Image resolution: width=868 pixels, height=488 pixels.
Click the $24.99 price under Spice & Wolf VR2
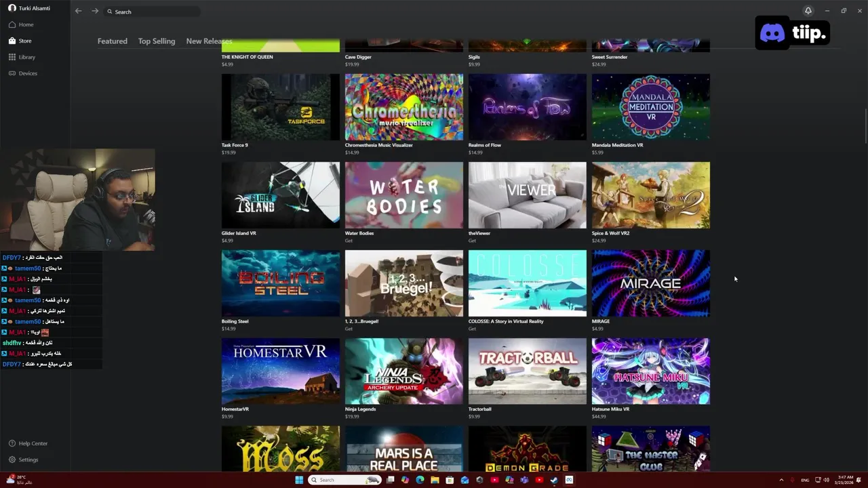598,241
